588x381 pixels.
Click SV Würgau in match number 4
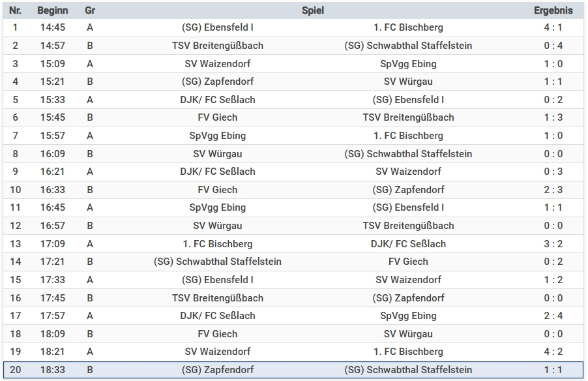coord(408,82)
